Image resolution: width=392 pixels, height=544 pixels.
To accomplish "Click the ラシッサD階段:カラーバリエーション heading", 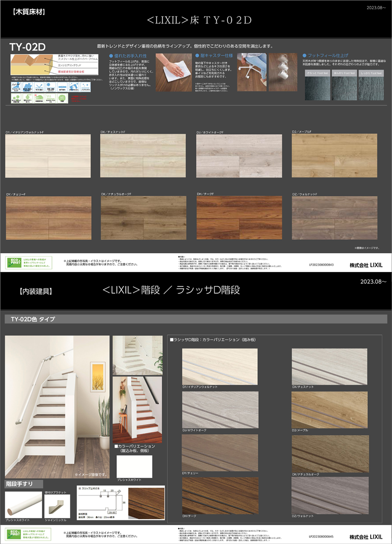I will (x=212, y=339).
